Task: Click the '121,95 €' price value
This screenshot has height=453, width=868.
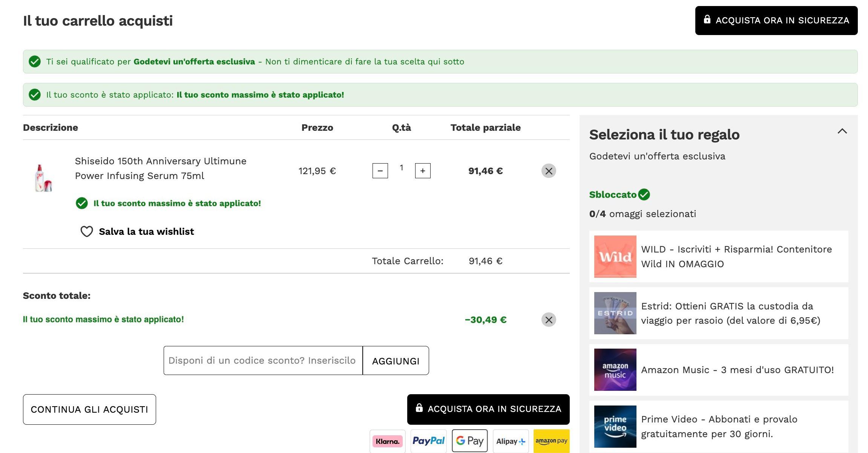Action: coord(317,171)
